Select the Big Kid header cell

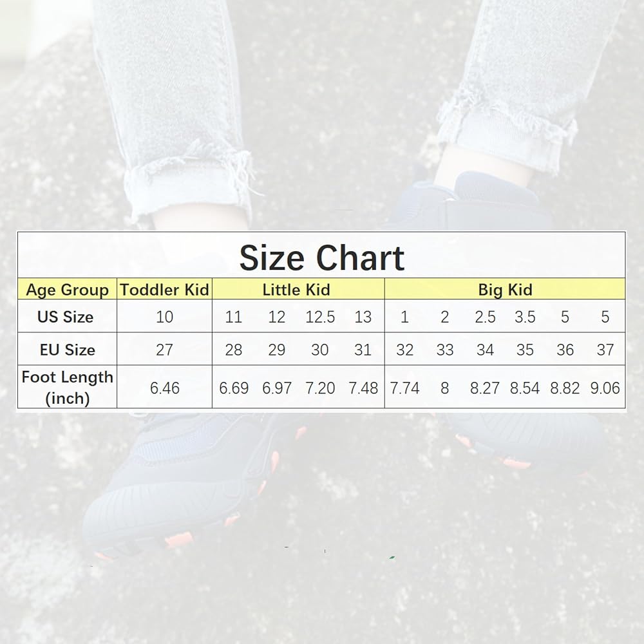point(505,290)
